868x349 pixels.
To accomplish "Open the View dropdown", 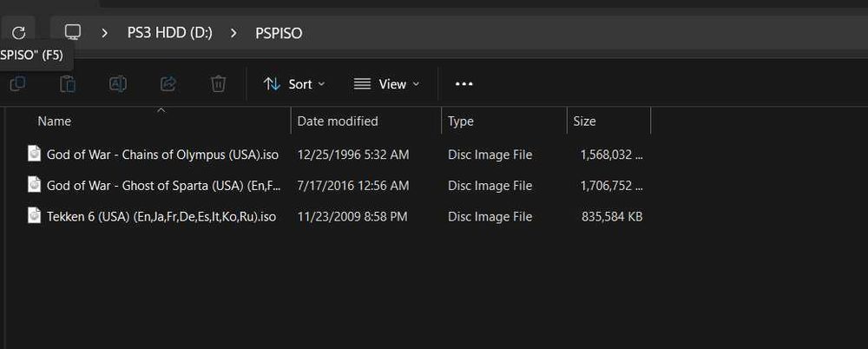I will [x=386, y=84].
